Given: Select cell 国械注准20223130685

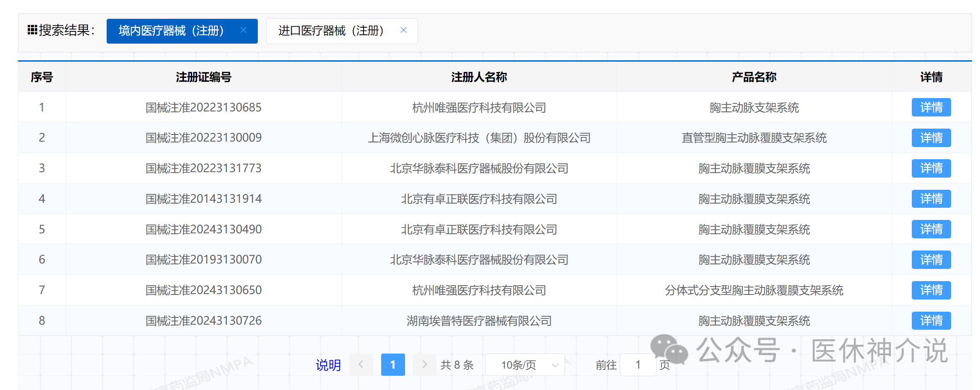Looking at the screenshot, I should (203, 108).
